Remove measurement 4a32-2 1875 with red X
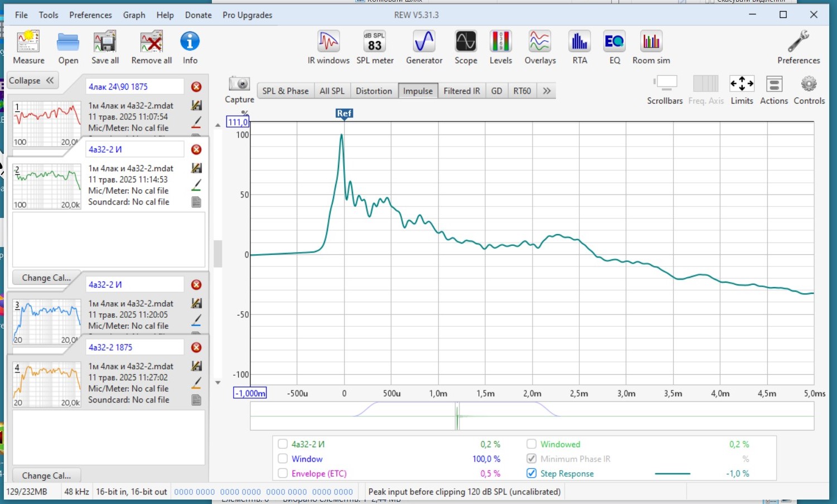Screen dimensions: 837x504 (196, 347)
